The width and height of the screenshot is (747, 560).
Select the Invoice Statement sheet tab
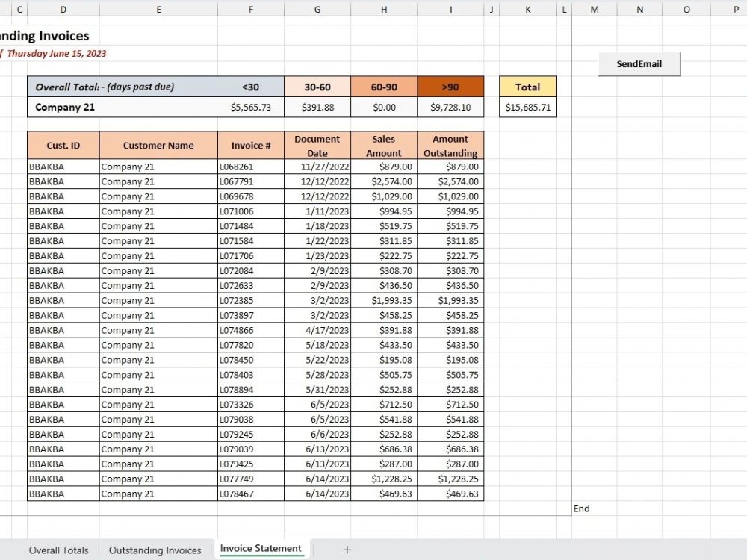pos(261,549)
